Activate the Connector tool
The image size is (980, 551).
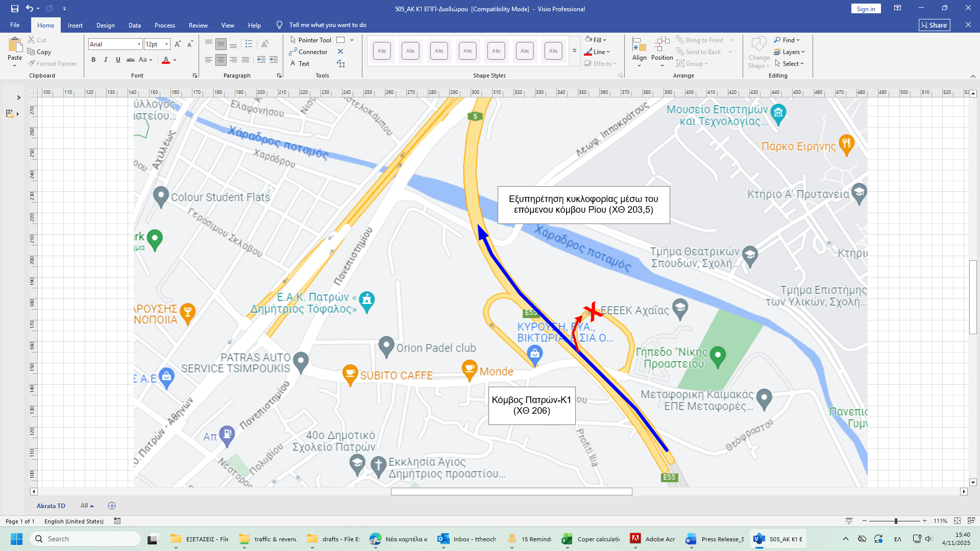pyautogui.click(x=308, y=52)
